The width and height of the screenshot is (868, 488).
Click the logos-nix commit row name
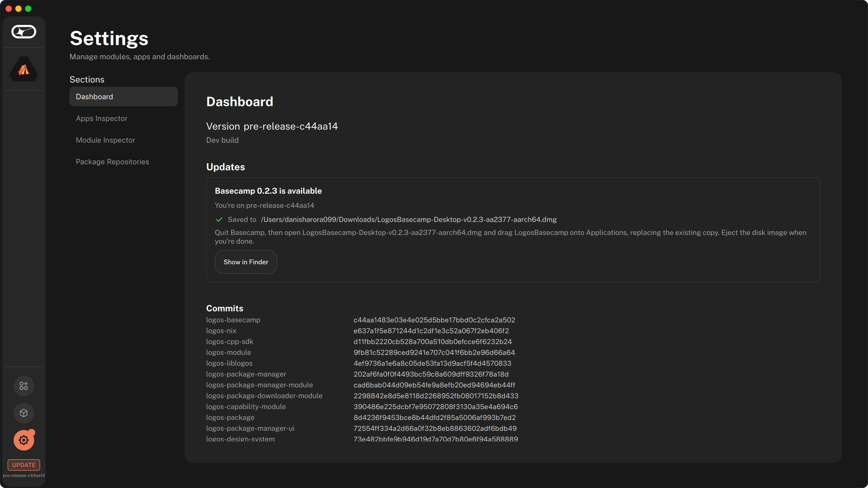pyautogui.click(x=221, y=331)
